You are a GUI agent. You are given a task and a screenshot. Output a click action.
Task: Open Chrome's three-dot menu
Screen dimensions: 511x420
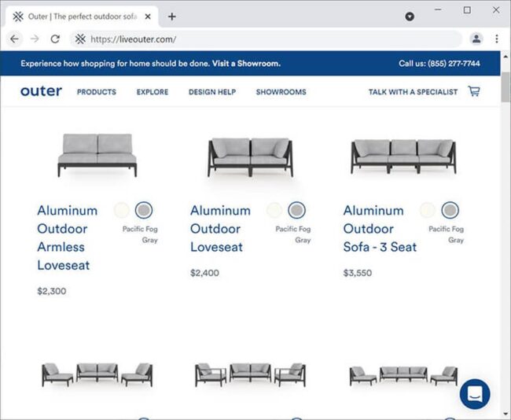pos(497,39)
